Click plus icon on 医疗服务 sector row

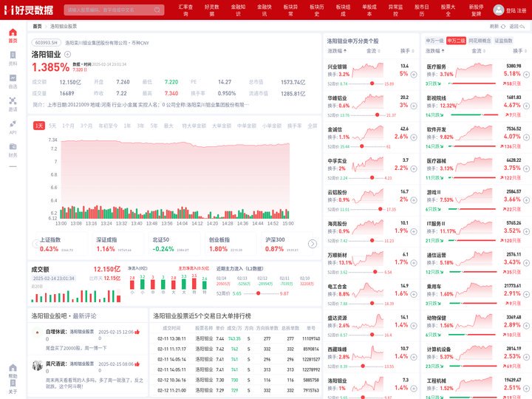[526, 75]
